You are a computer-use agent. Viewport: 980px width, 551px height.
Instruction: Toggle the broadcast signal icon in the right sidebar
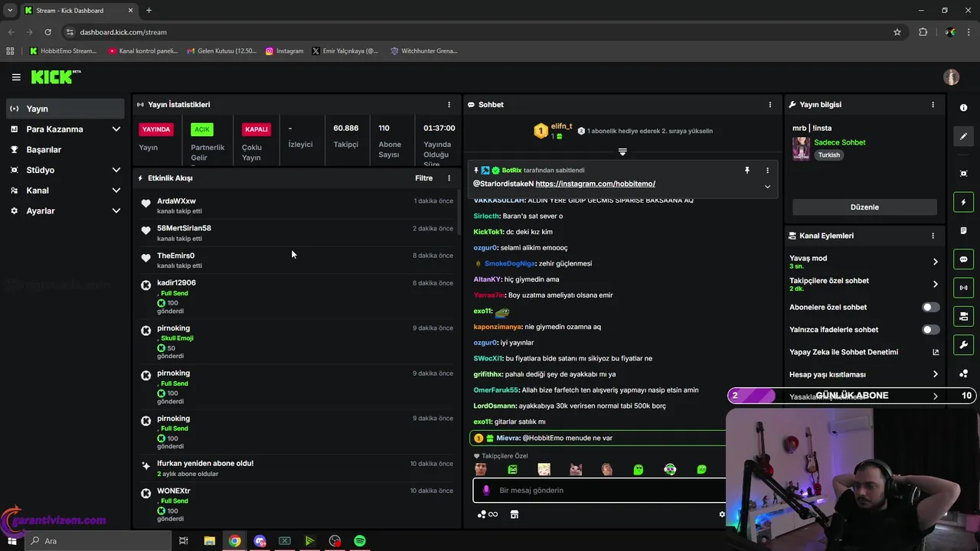[964, 288]
